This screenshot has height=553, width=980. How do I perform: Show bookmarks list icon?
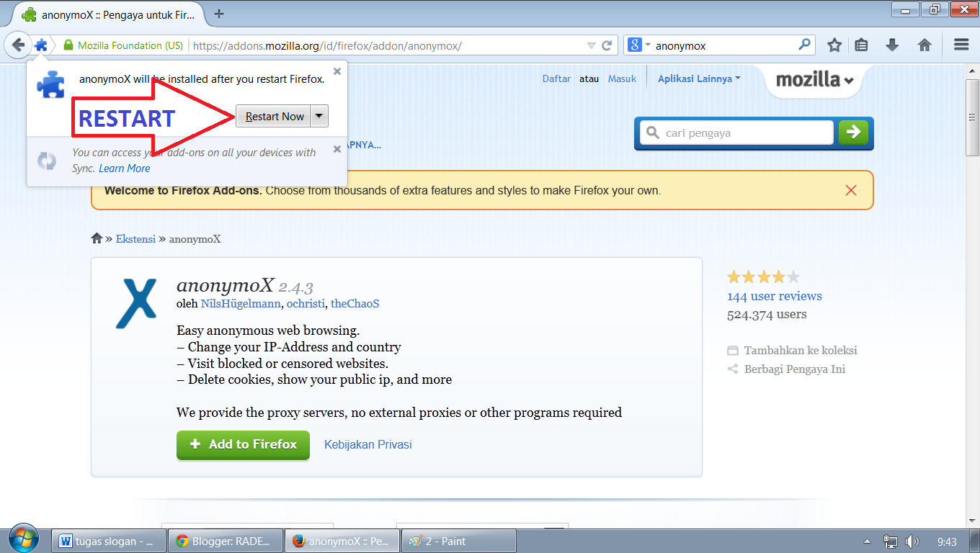click(861, 45)
